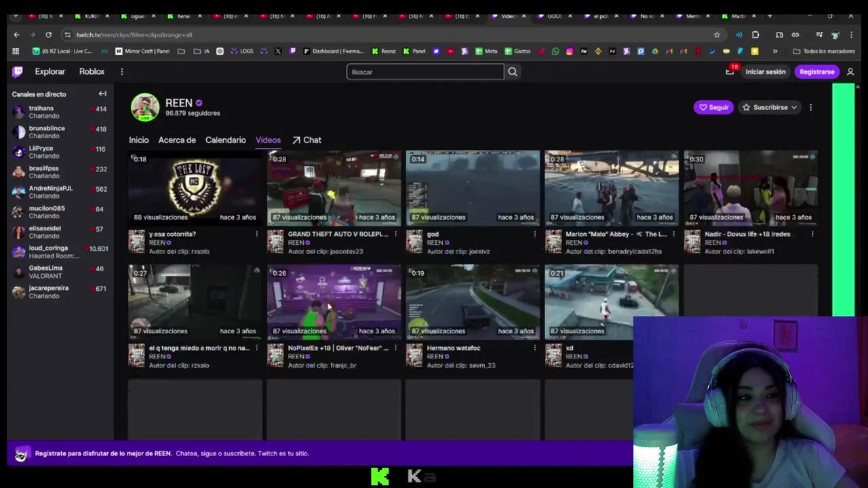Open the Meta bookmark

pyautogui.click(x=486, y=51)
